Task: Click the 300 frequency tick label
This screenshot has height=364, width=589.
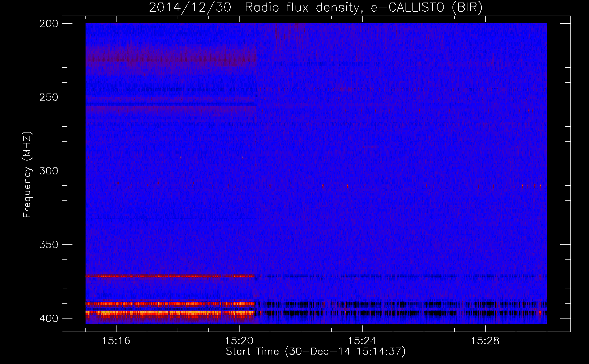Action: point(49,171)
